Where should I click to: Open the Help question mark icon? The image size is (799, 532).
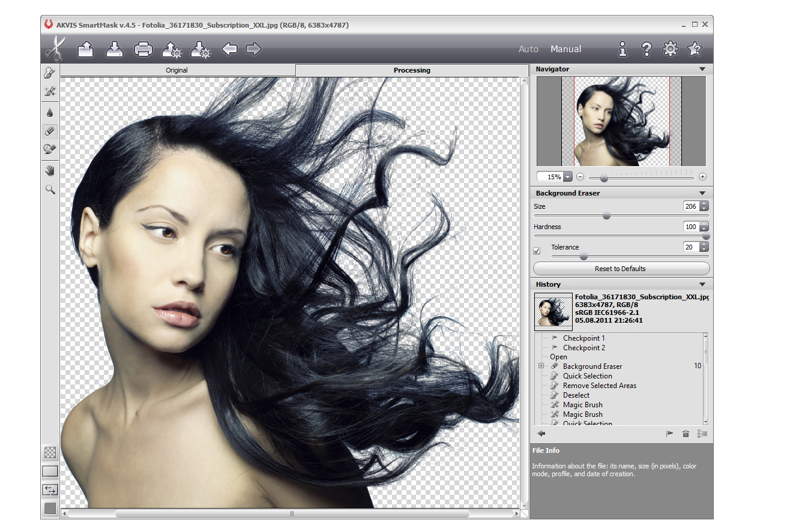tap(647, 49)
